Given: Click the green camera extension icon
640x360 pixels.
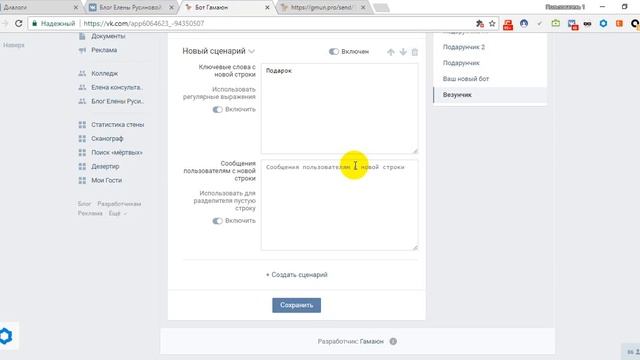Looking at the screenshot, I should tap(556, 24).
